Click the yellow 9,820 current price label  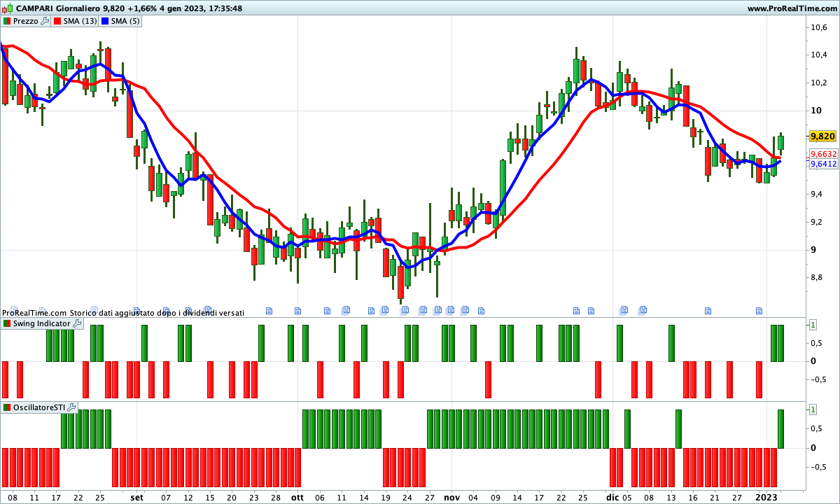[822, 136]
